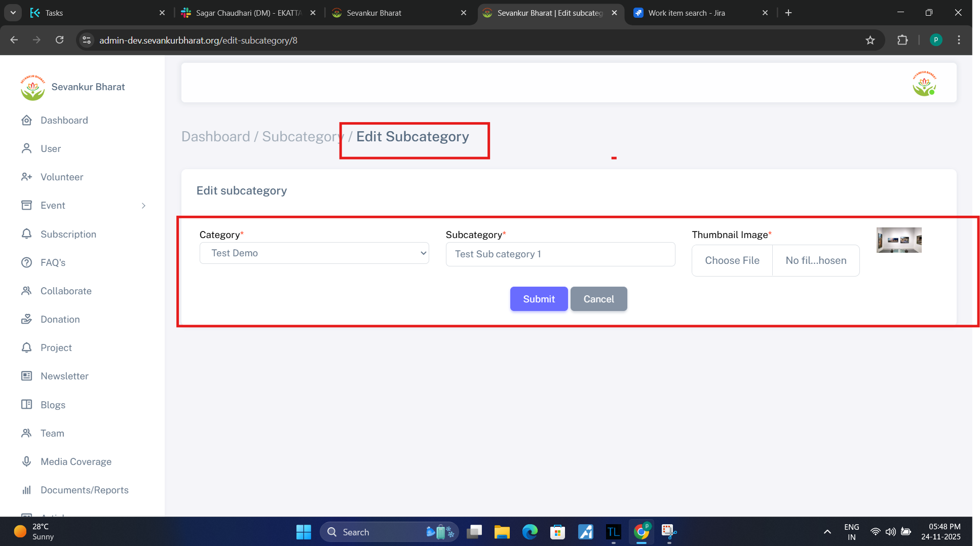980x546 pixels.
Task: Expand the Event submenu chevron
Action: tap(143, 206)
